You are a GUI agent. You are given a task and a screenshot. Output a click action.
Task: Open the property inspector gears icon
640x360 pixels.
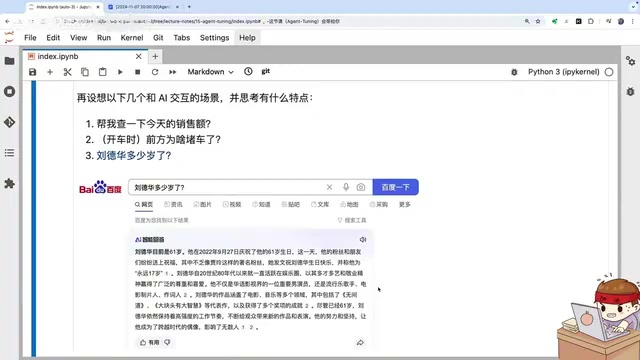[630, 61]
